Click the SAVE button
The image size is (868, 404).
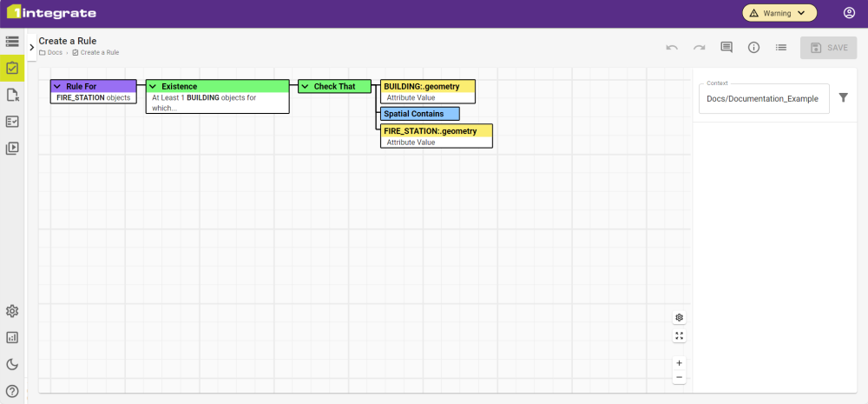828,48
